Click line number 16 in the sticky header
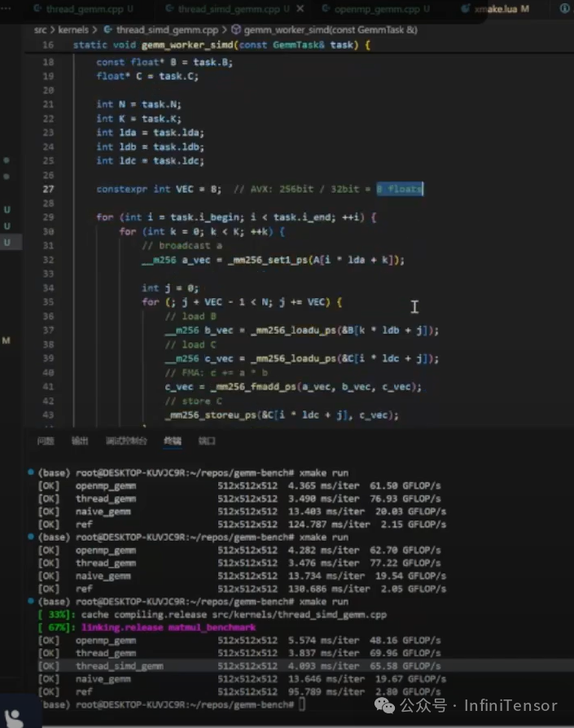This screenshot has height=728, width=574. (48, 45)
